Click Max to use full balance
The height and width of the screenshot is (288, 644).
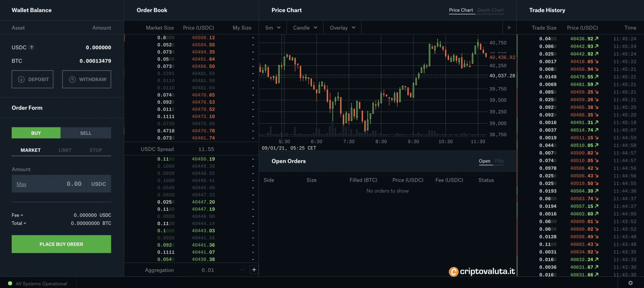(x=21, y=184)
